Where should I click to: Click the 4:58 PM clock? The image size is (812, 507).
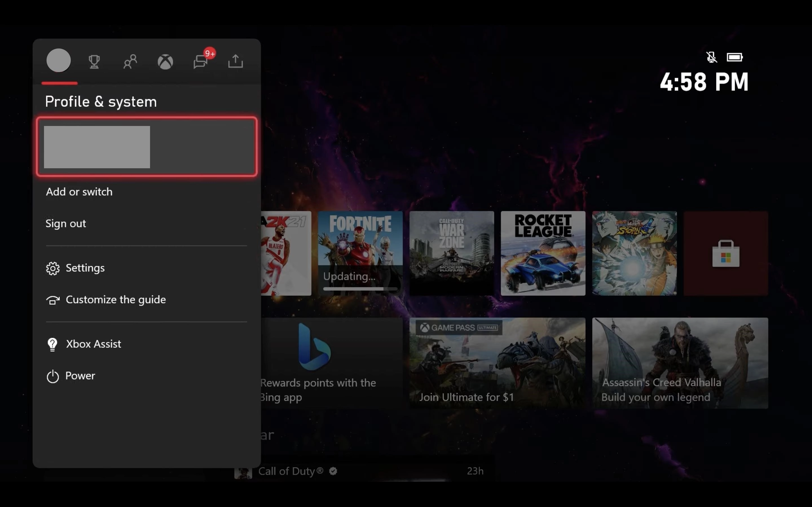(x=704, y=82)
